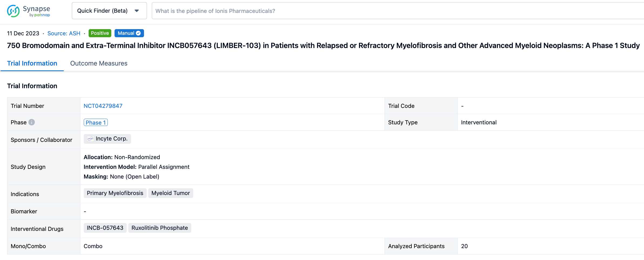644x260 pixels.
Task: Click the Incyte Corp. logo icon
Action: coord(90,139)
